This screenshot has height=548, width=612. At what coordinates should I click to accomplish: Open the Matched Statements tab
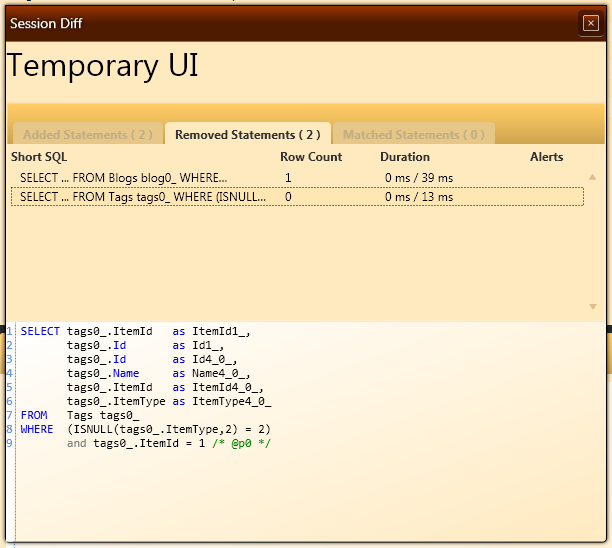pos(413,135)
